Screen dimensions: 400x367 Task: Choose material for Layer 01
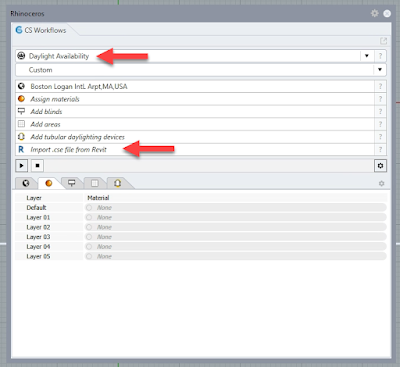coord(236,217)
